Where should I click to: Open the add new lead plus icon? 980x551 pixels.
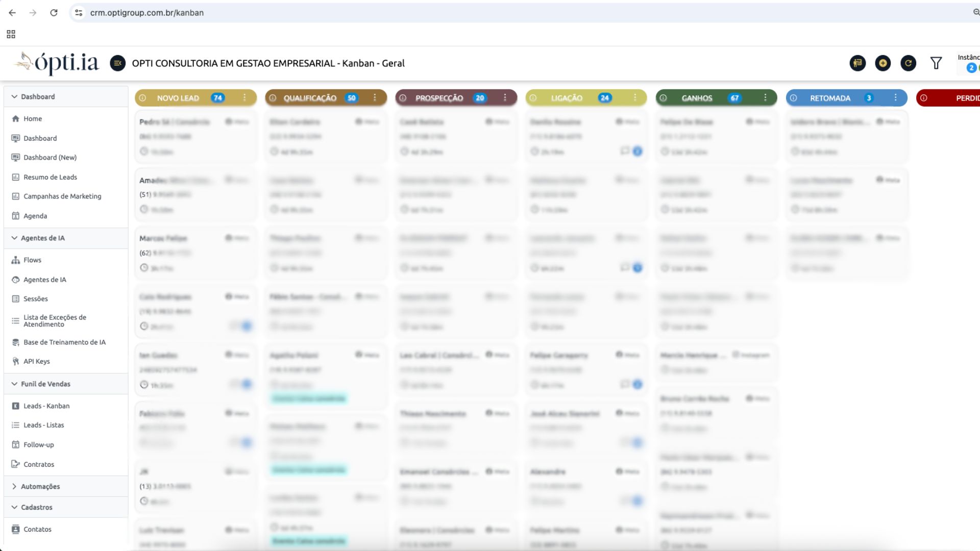(883, 63)
